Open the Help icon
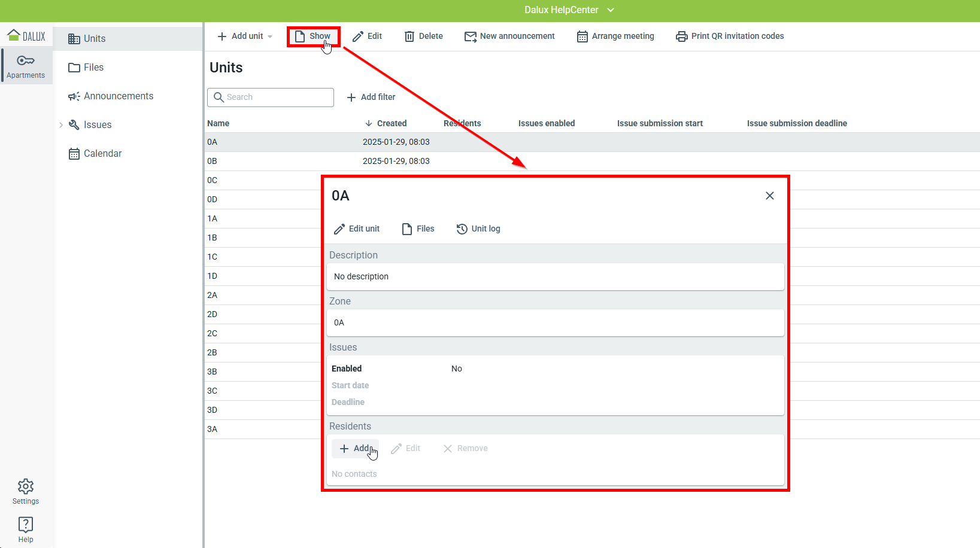 pyautogui.click(x=26, y=529)
